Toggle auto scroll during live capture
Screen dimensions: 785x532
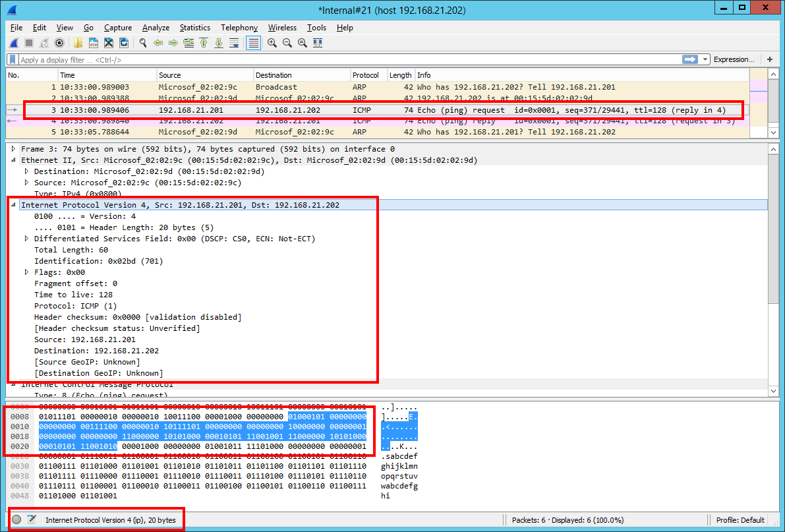tap(234, 43)
